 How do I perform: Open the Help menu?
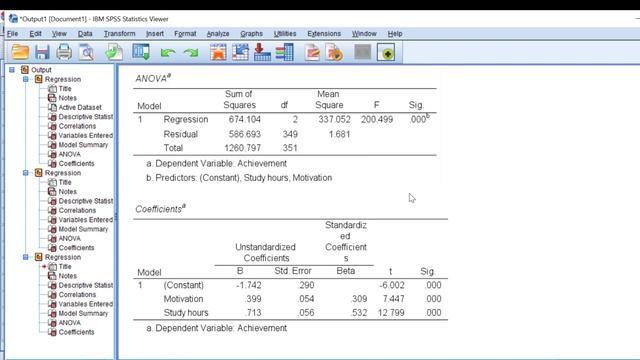395,33
